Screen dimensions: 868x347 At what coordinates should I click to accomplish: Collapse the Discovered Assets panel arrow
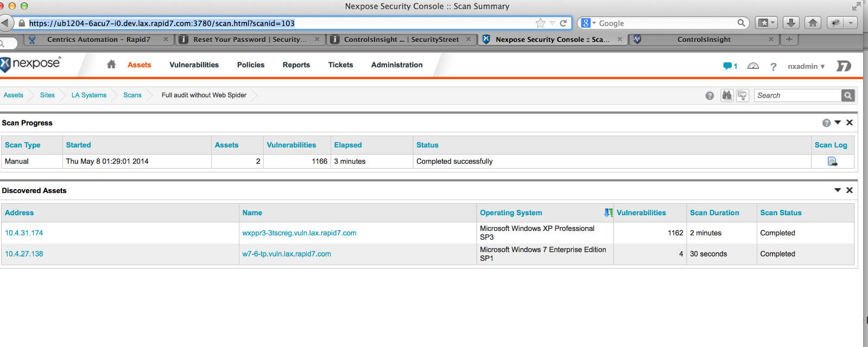838,190
